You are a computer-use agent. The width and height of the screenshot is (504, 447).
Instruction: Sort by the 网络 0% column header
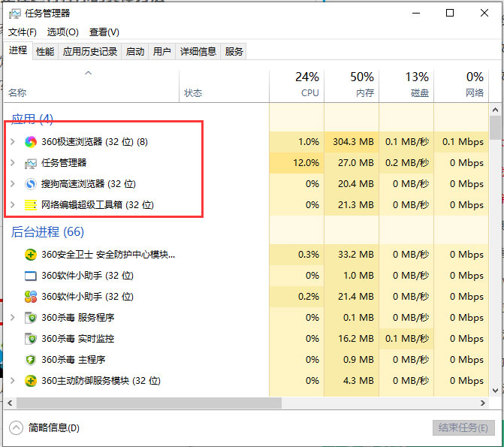point(462,85)
